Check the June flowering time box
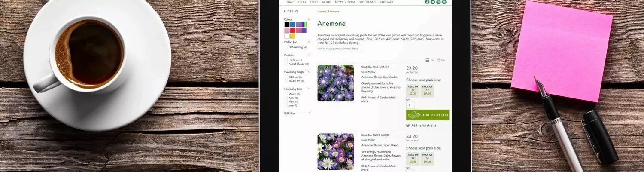Screen dimensions: 644x172 click(286, 105)
